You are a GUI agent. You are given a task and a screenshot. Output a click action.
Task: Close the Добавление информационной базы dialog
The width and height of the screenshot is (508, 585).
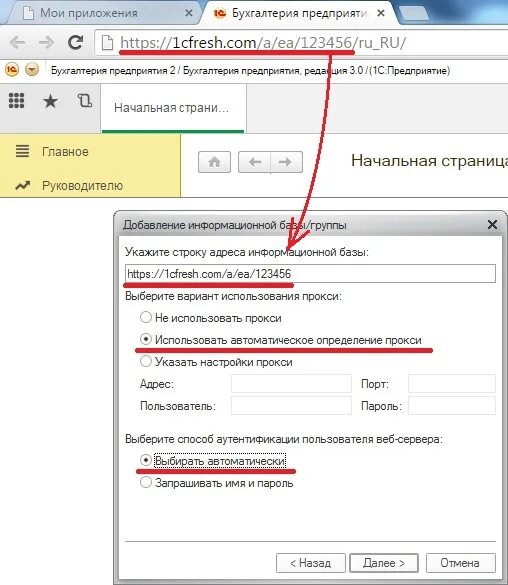click(x=492, y=225)
